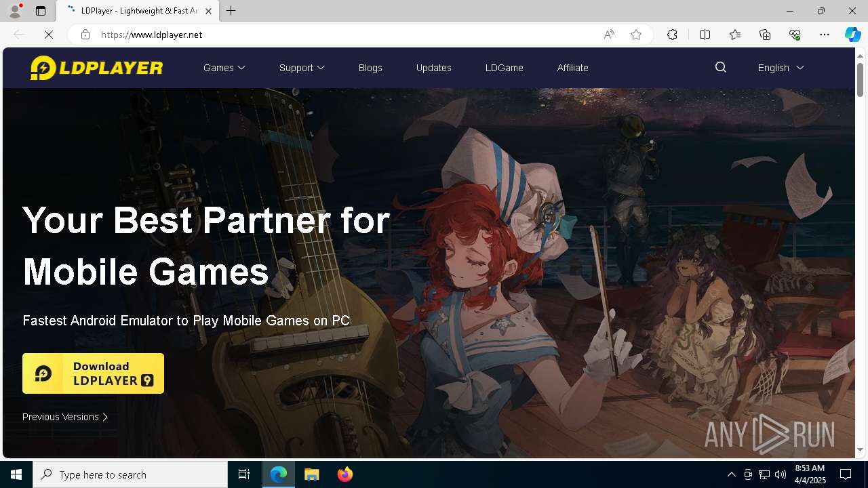This screenshot has height=488, width=868.
Task: Open the network tray icon
Action: pyautogui.click(x=764, y=474)
